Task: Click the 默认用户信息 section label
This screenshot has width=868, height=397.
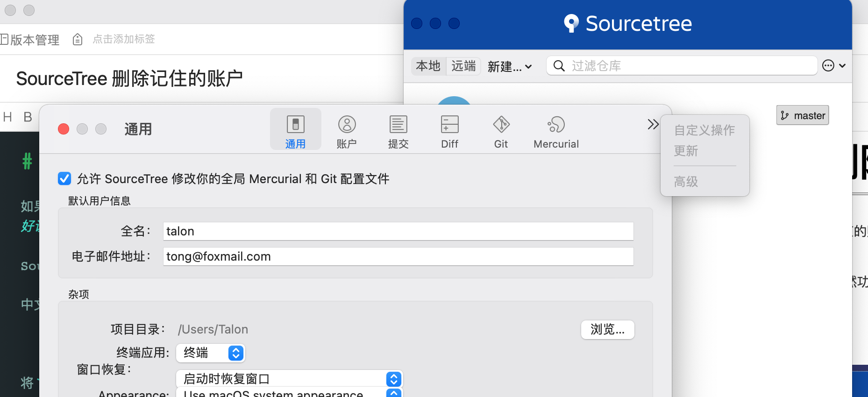Action: [x=100, y=201]
